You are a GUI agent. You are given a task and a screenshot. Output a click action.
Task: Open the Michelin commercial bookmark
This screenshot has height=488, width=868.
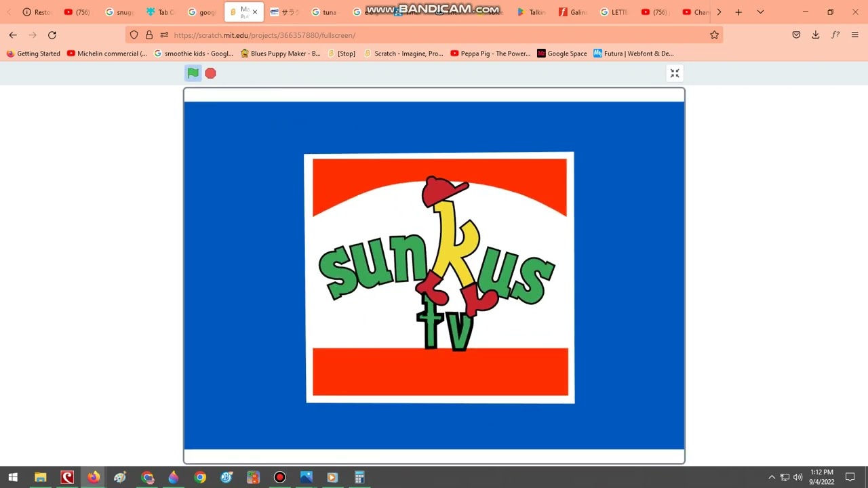(107, 54)
